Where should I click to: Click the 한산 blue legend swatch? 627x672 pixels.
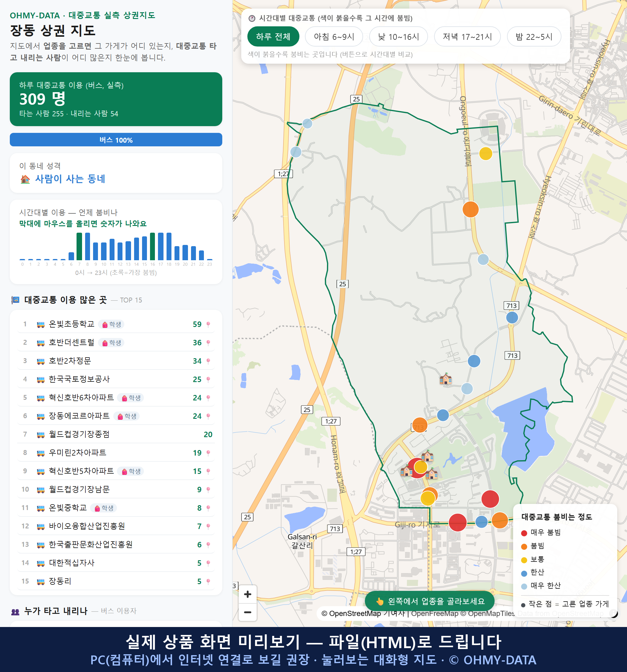click(x=524, y=573)
